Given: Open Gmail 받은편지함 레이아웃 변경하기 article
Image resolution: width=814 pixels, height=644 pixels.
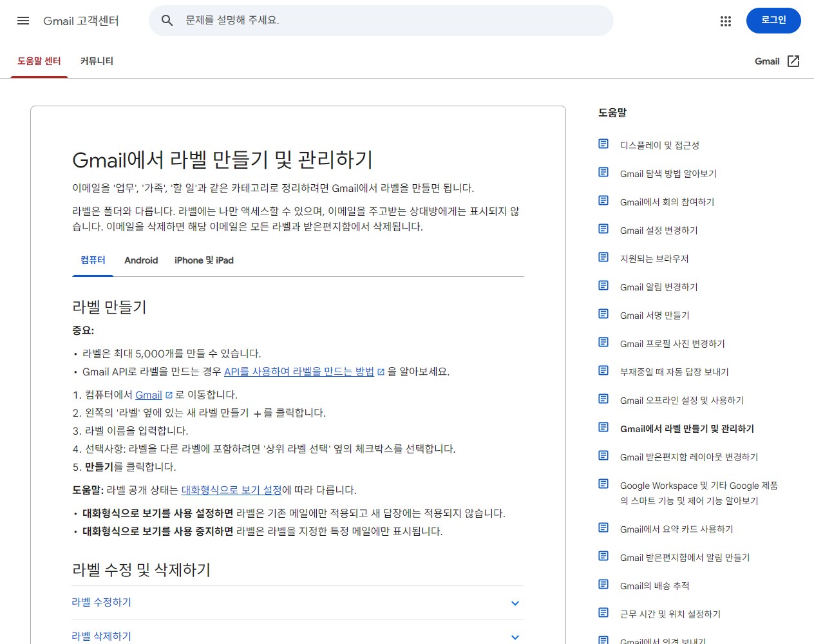Looking at the screenshot, I should coord(689,457).
